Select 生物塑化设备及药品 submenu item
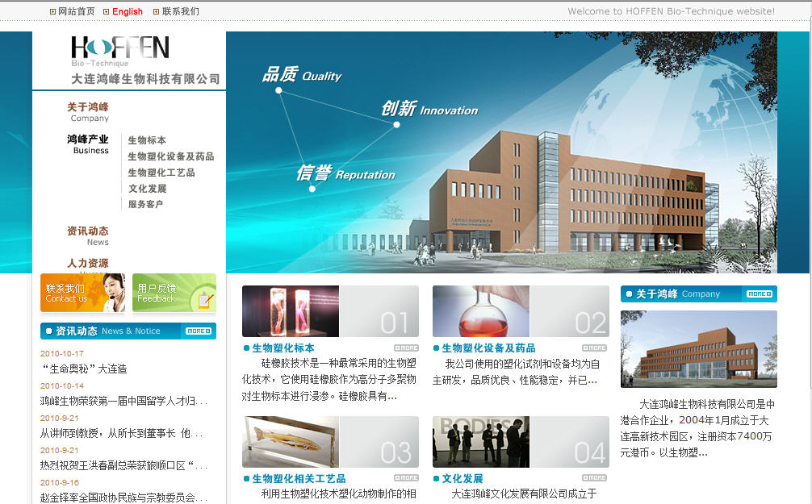The height and width of the screenshot is (504, 812). point(170,156)
